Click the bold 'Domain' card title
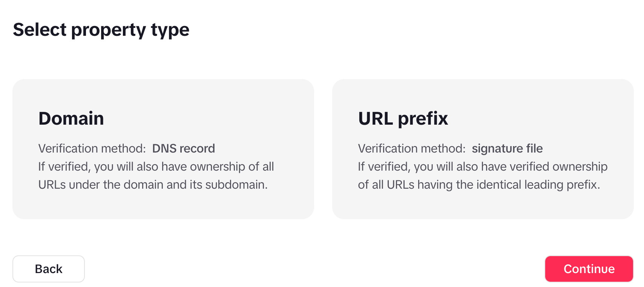Viewport: 644px width, 287px height. pyautogui.click(x=71, y=118)
